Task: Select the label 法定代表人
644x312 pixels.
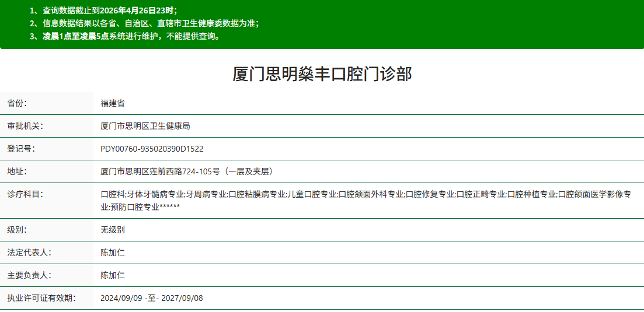Action: coord(29,253)
